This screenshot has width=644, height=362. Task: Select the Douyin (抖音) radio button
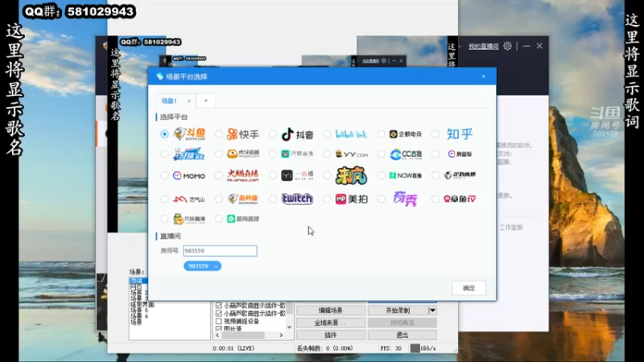pos(273,134)
